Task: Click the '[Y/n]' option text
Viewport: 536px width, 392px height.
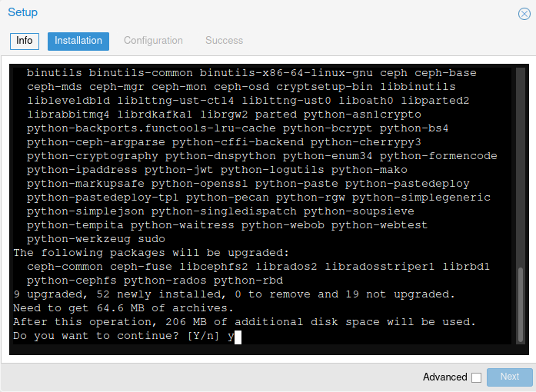Action: (x=203, y=336)
